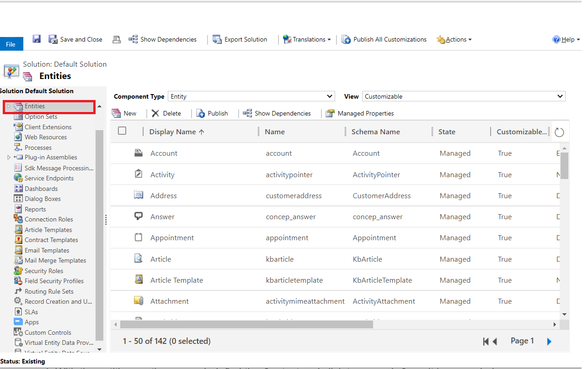
Task: Open Virtual Entity Data Providers
Action: coord(59,343)
